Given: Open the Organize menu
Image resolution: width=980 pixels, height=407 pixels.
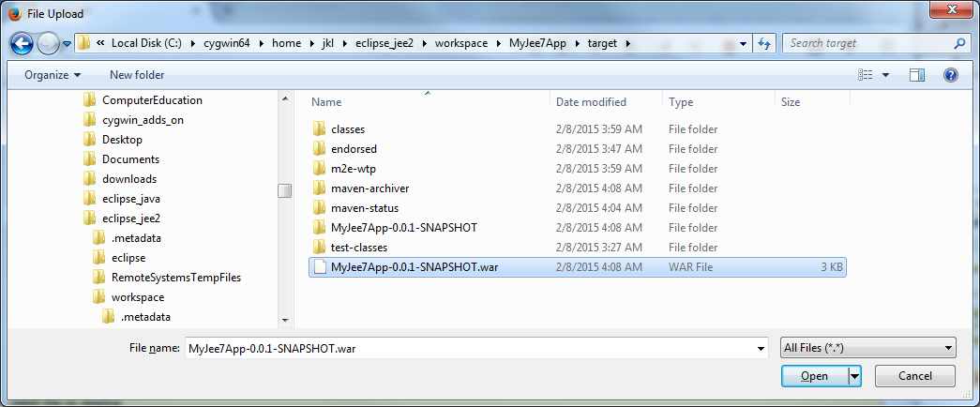Looking at the screenshot, I should (x=53, y=75).
